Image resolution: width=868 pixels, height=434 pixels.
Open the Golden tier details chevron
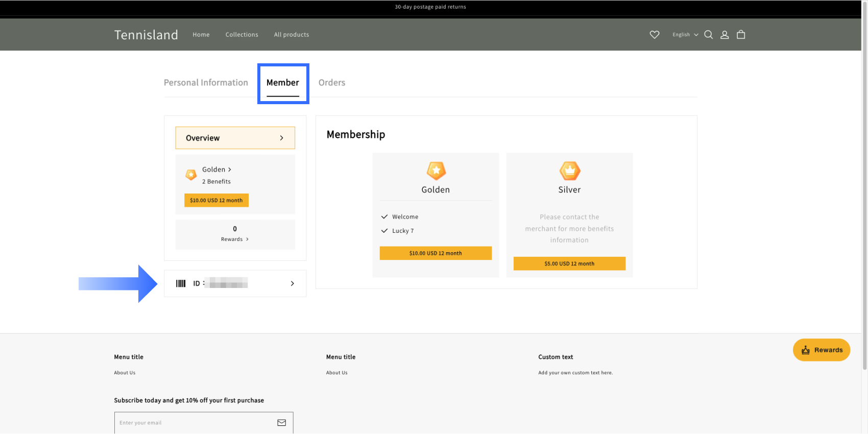(230, 170)
